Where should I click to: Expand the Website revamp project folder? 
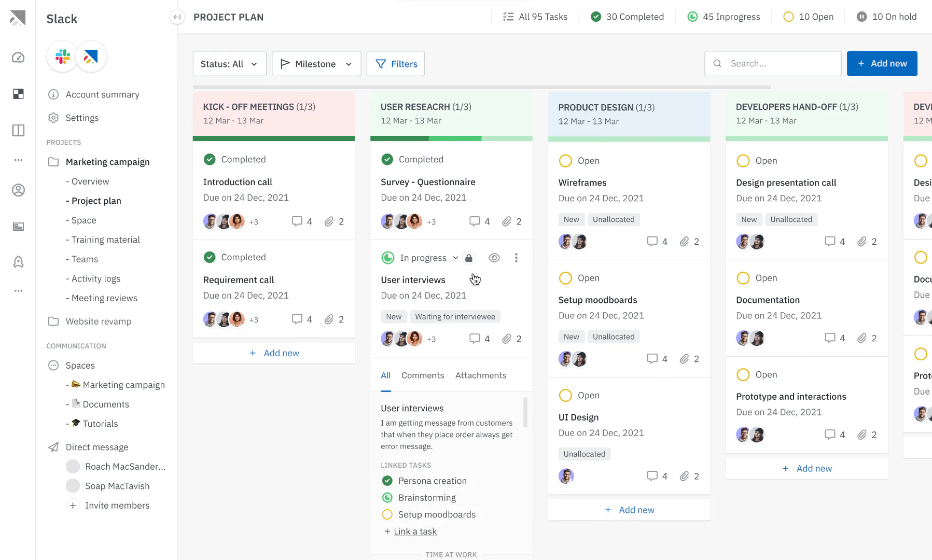click(x=53, y=321)
